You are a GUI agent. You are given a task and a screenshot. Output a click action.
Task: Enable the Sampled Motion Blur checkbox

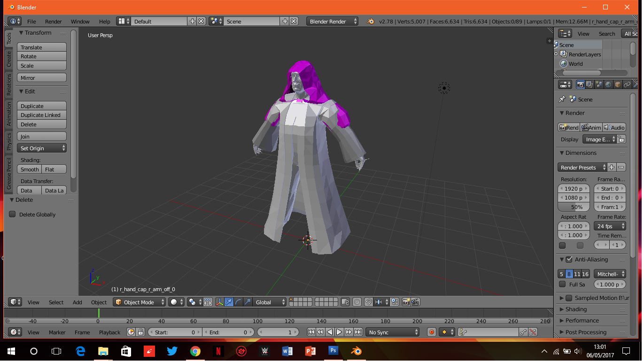569,298
